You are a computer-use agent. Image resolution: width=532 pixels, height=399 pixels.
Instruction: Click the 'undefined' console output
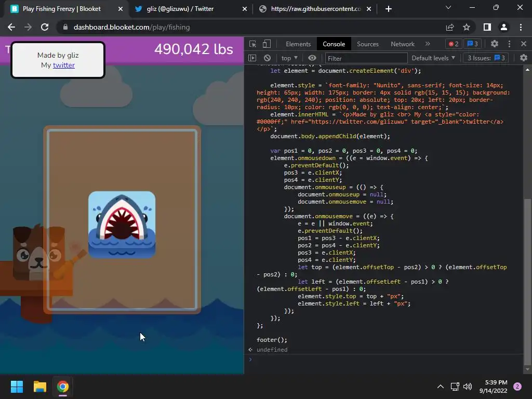tap(272, 350)
